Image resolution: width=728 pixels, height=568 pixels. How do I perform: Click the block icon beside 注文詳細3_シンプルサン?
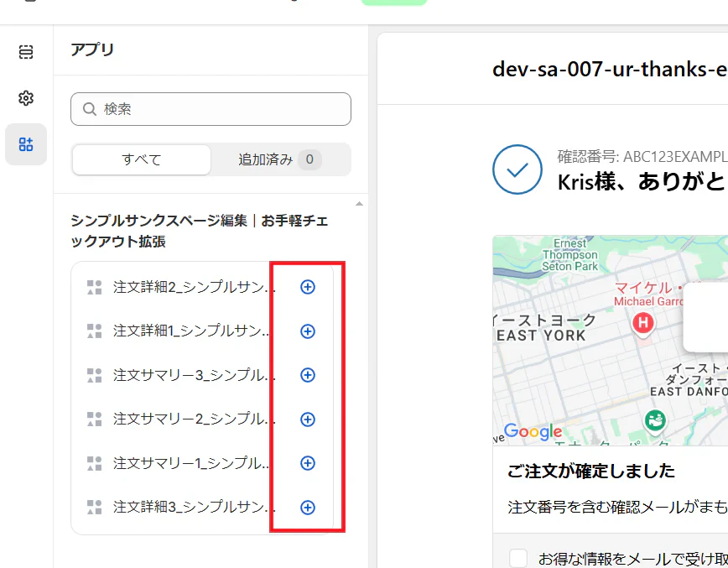tap(94, 507)
